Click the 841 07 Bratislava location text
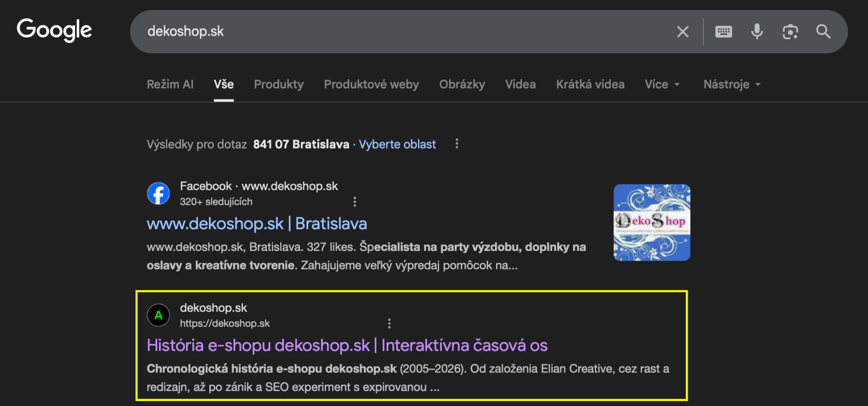 (301, 144)
